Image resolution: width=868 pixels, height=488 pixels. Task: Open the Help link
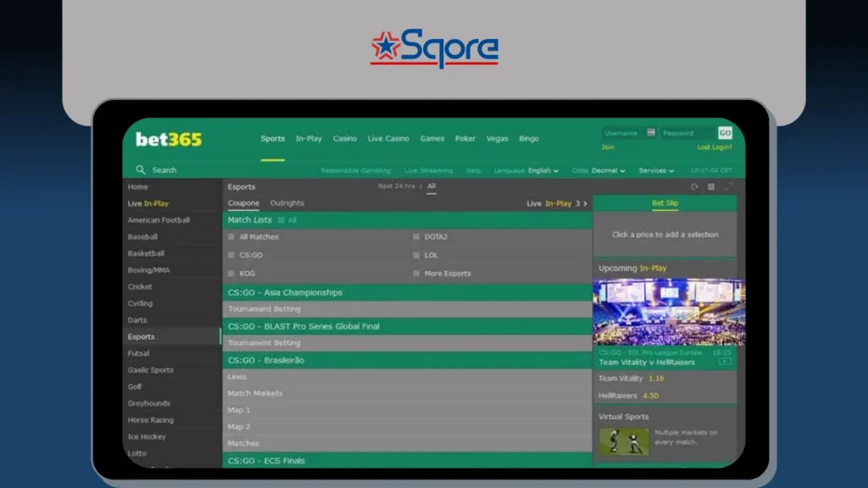point(473,170)
